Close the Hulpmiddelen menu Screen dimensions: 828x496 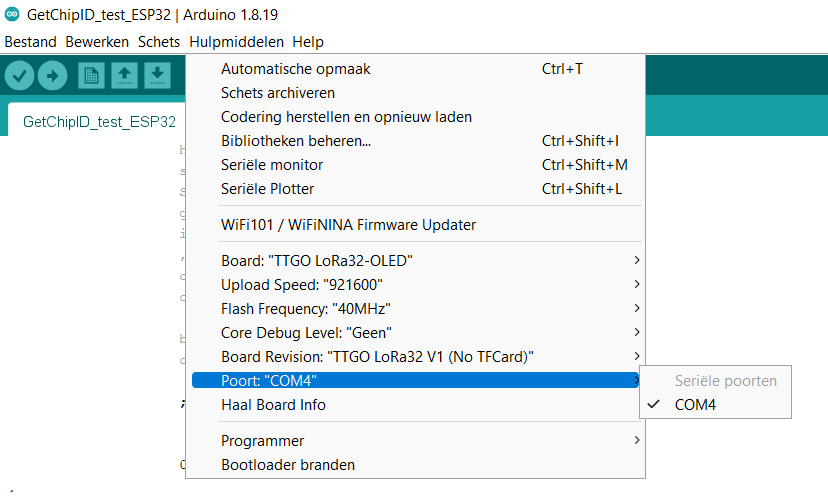coord(237,42)
